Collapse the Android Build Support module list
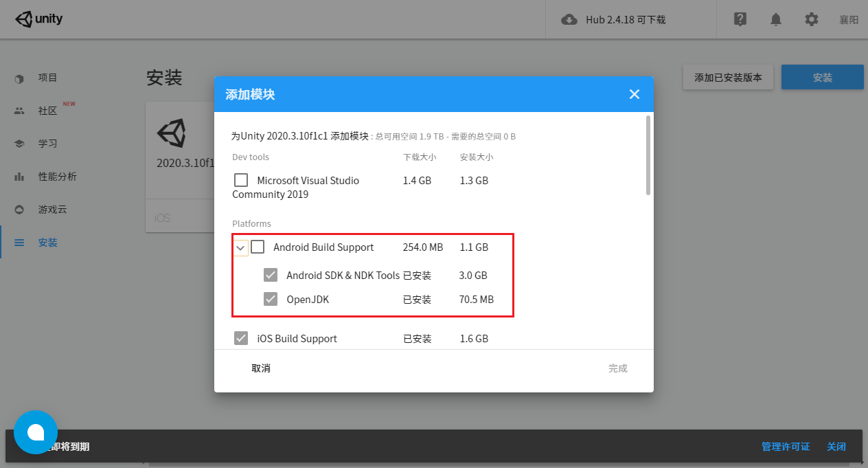The height and width of the screenshot is (468, 868). 240,247
